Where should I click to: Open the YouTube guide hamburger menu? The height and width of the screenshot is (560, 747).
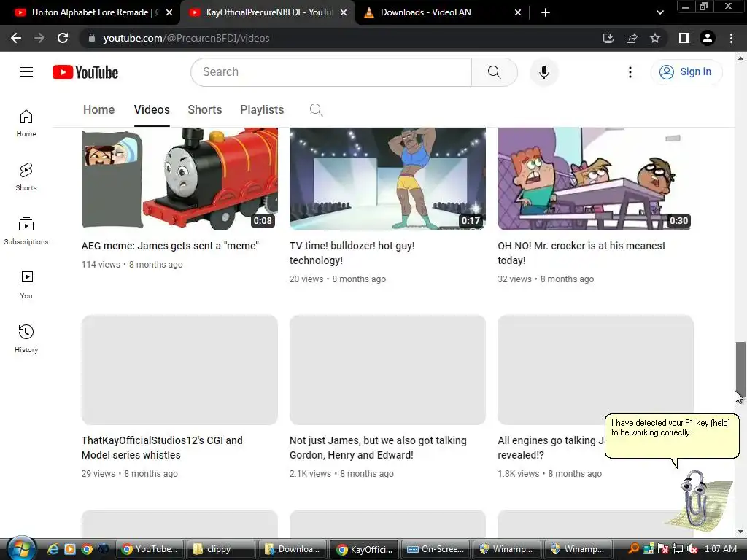coord(26,72)
